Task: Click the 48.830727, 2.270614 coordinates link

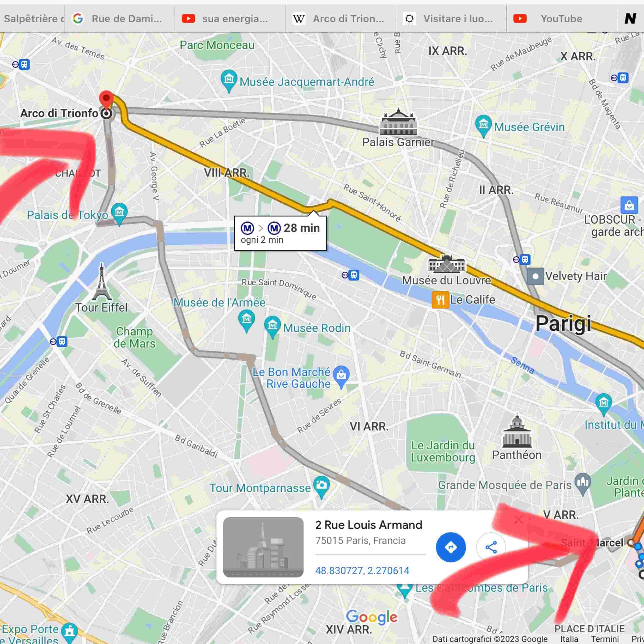Action: click(x=362, y=571)
